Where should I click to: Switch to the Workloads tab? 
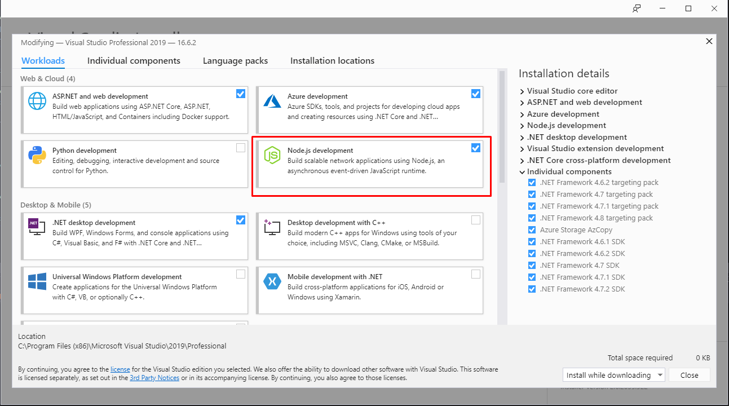[x=43, y=61]
